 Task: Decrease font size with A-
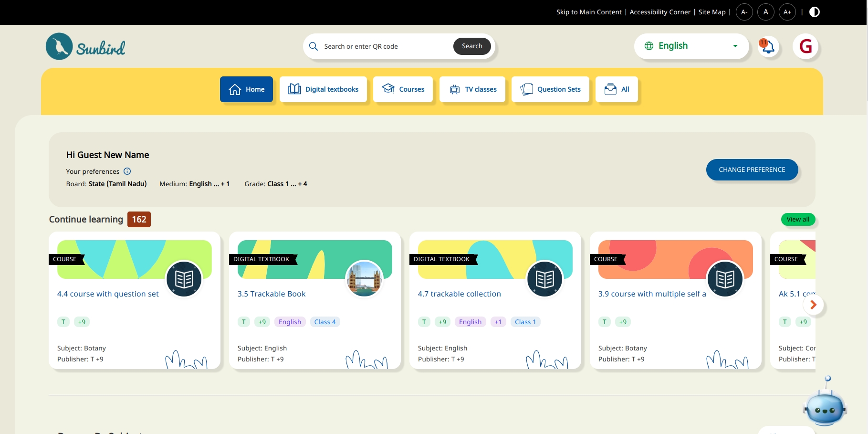click(744, 12)
